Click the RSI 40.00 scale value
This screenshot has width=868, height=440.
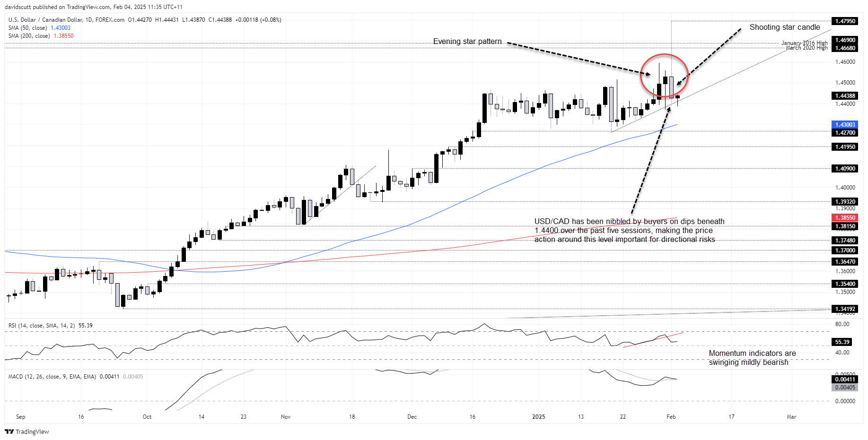(x=842, y=353)
